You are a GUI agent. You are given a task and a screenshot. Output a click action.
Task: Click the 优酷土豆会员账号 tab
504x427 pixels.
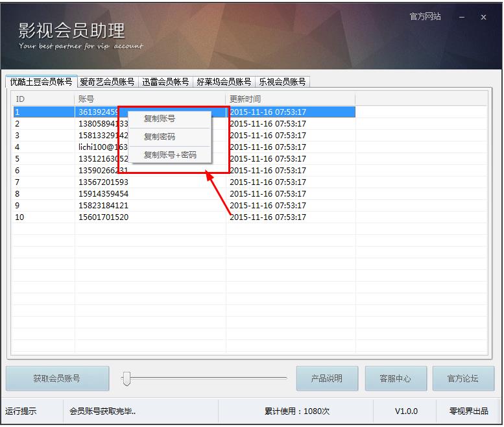coord(40,82)
